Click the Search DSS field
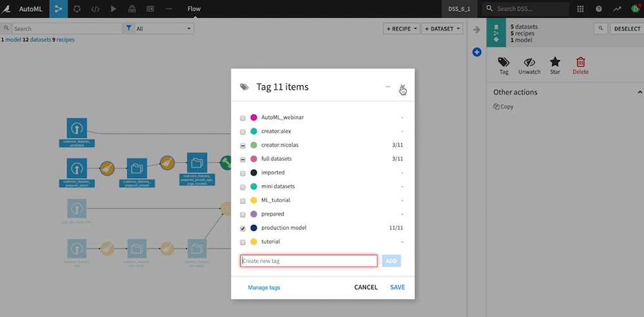Screen dimensions: 644x317 click(x=526, y=8)
